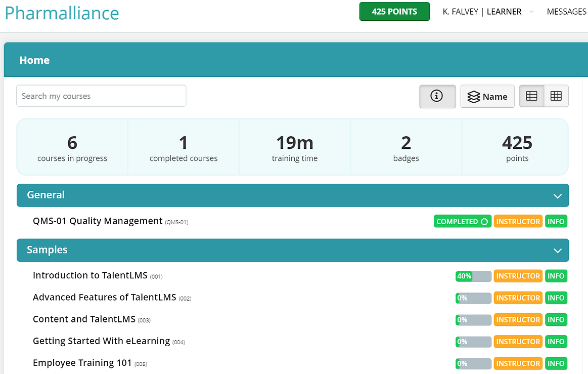Click progress bar for Content and TalentLMS
This screenshot has height=374, width=588.
pyautogui.click(x=473, y=319)
